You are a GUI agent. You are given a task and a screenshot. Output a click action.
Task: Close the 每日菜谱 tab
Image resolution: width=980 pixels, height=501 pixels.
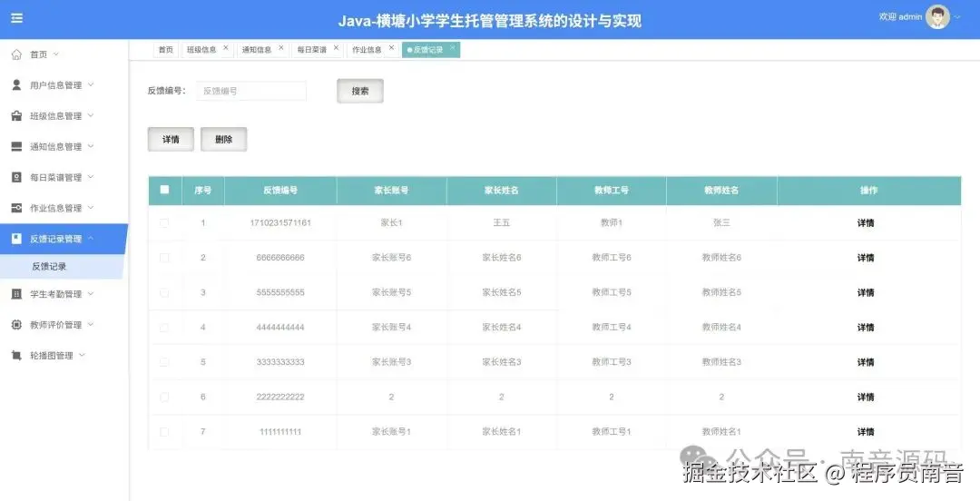tap(336, 47)
